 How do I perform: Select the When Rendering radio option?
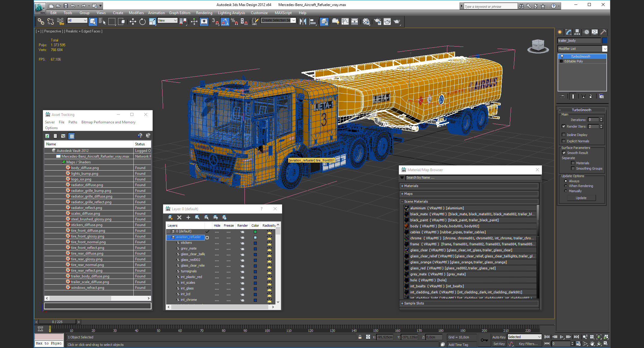pos(566,186)
